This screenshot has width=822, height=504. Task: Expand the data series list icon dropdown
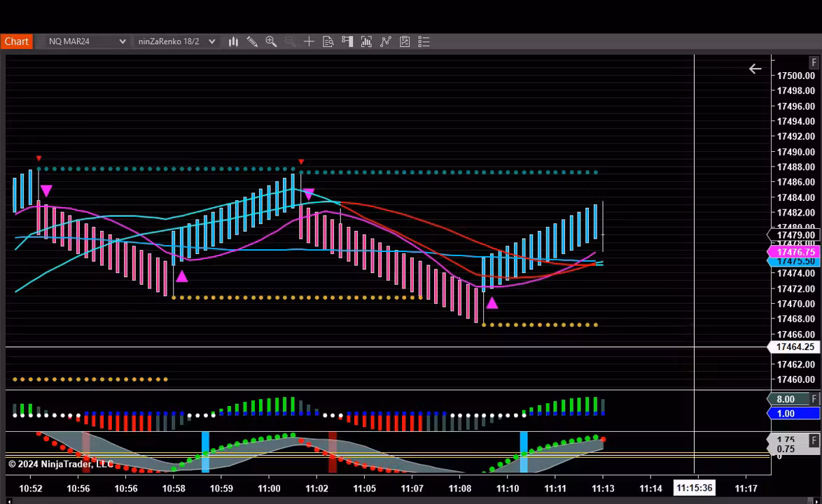click(x=424, y=41)
